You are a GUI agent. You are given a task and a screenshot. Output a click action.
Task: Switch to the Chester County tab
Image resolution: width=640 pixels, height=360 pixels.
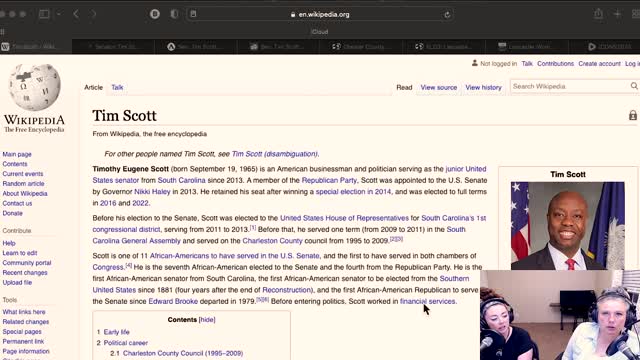tap(361, 47)
